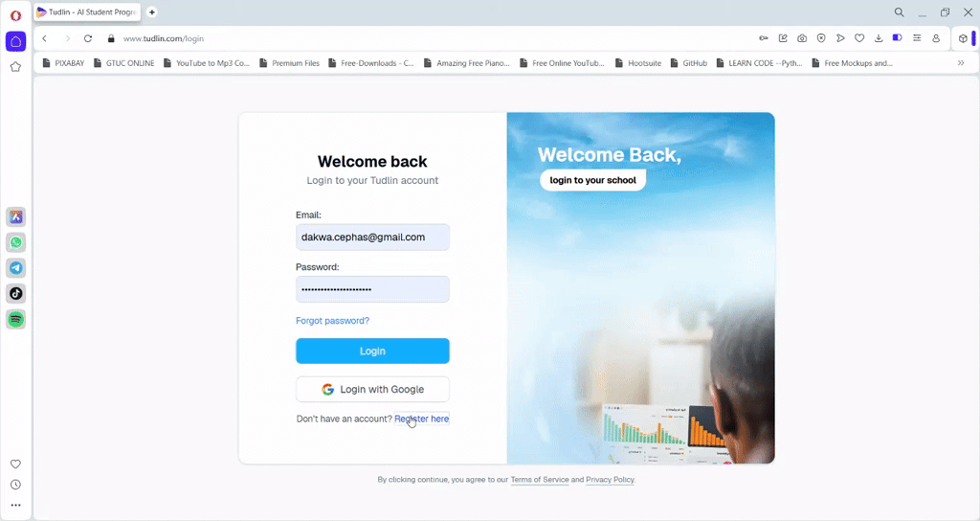Screen dimensions: 980x521
Task: Open the Forgot password? link
Action: click(332, 321)
